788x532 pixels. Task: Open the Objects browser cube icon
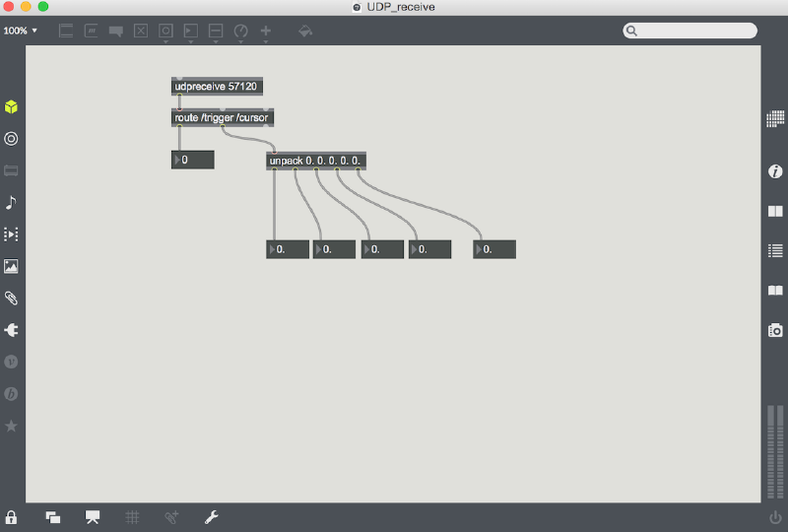click(x=11, y=106)
